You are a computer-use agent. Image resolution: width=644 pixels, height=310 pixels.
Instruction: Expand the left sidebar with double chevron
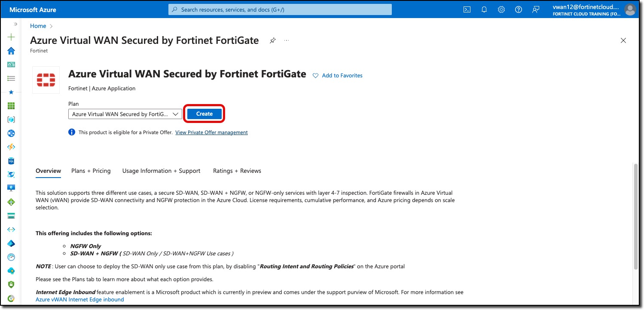[x=15, y=24]
